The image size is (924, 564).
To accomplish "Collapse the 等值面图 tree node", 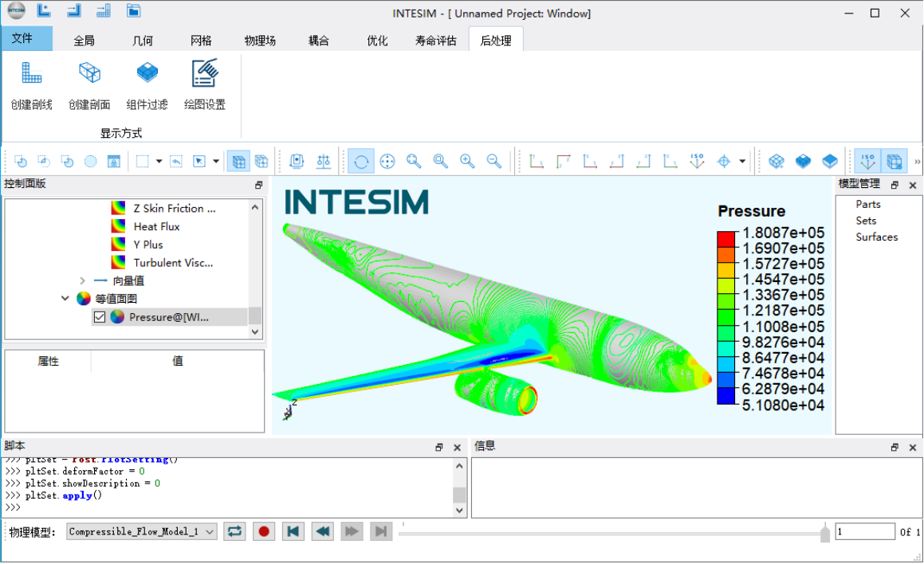I will coord(65,299).
